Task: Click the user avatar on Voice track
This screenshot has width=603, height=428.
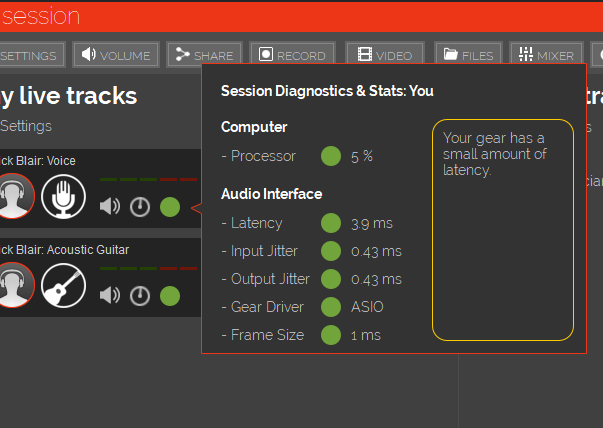Action: point(15,196)
